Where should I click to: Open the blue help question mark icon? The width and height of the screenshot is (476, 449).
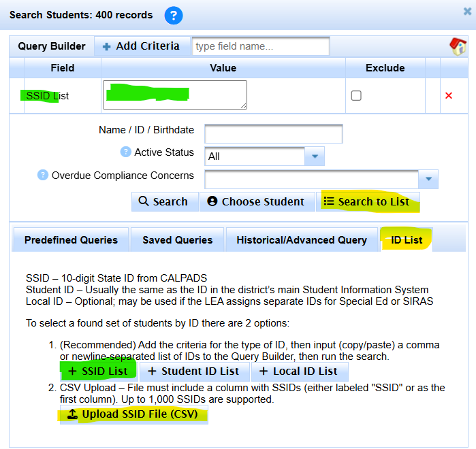[174, 16]
